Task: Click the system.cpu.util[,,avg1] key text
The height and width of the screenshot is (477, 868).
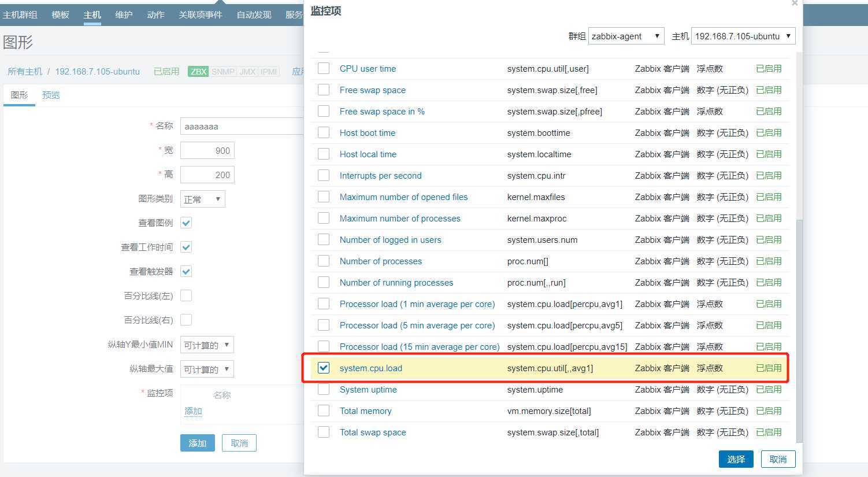Action: (x=550, y=368)
